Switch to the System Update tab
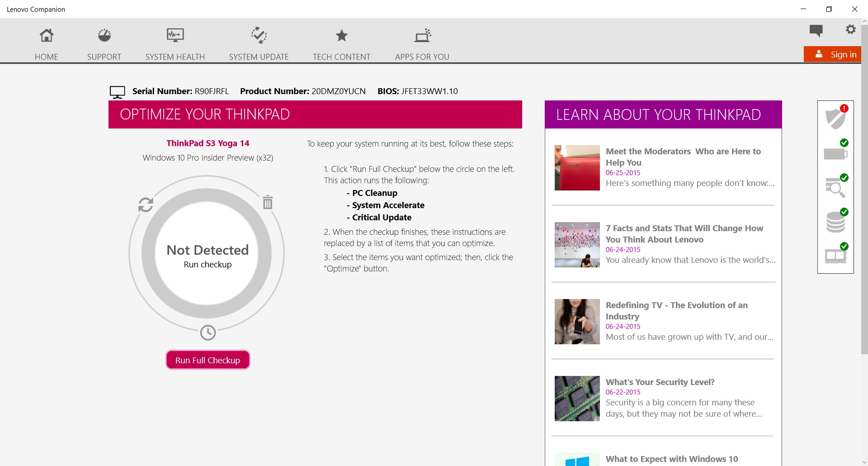 click(x=259, y=44)
